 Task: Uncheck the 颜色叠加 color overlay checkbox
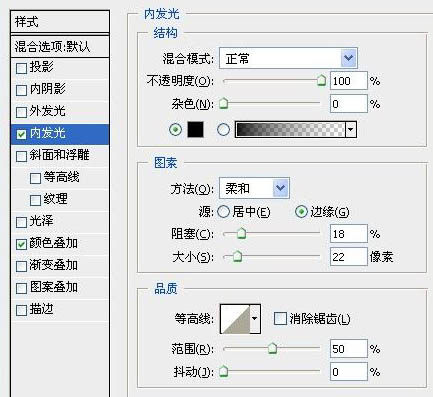pos(21,244)
